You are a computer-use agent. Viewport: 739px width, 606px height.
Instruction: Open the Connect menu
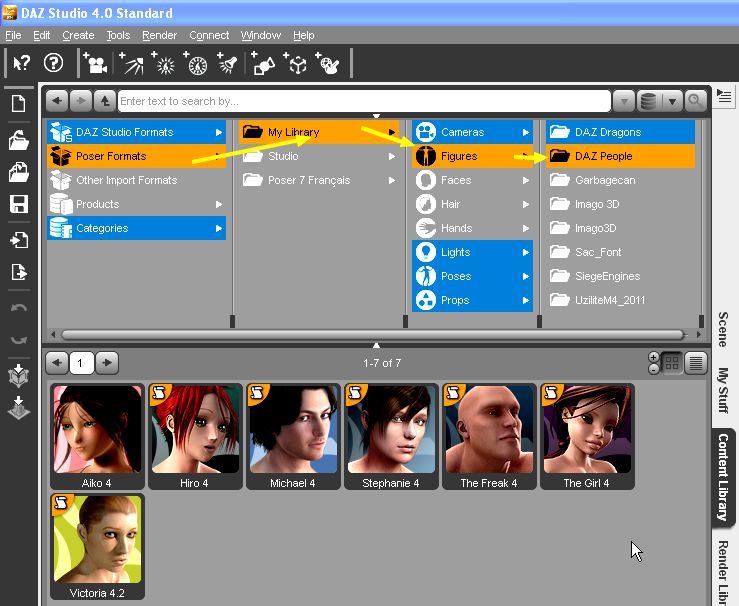[209, 35]
